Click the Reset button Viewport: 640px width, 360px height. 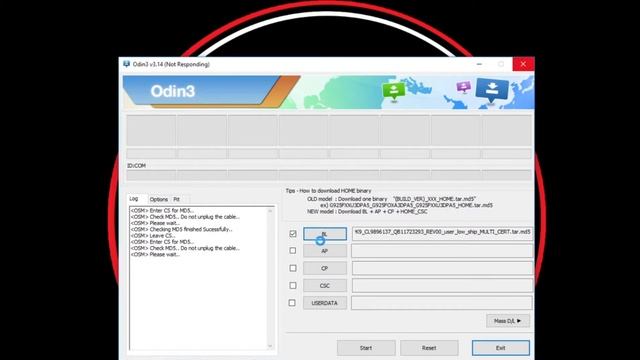click(x=429, y=348)
